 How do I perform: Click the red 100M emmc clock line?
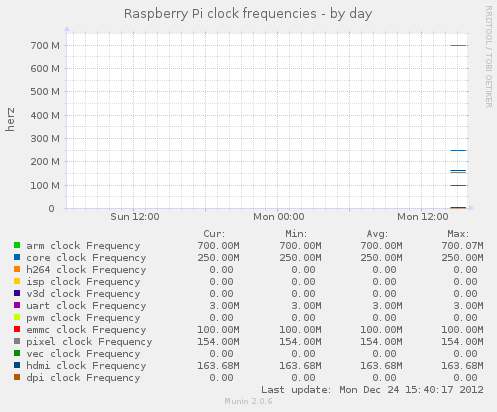point(458,185)
